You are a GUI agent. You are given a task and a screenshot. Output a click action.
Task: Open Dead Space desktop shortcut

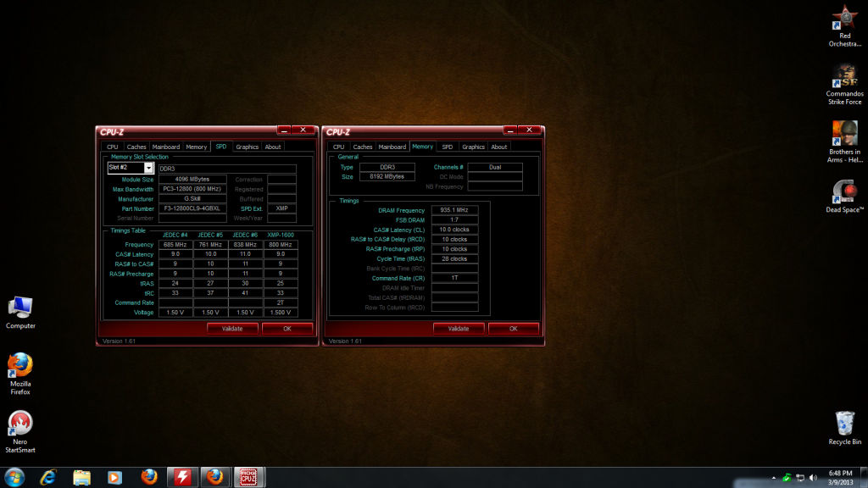(845, 196)
